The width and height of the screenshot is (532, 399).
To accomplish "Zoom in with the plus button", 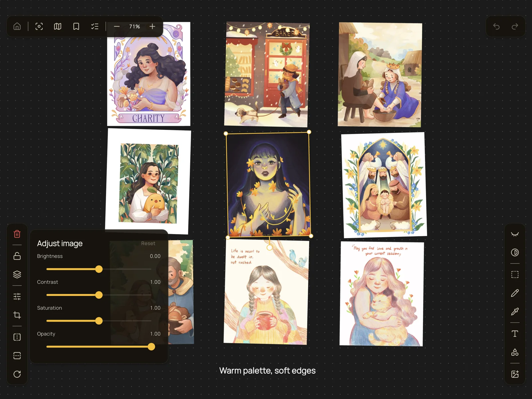I will tap(152, 26).
